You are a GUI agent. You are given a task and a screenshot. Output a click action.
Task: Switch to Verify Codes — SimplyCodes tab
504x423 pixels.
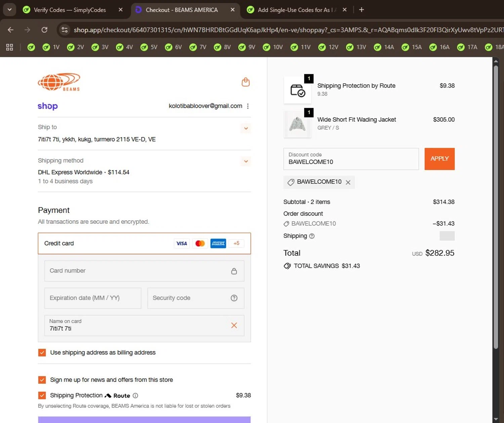70,10
